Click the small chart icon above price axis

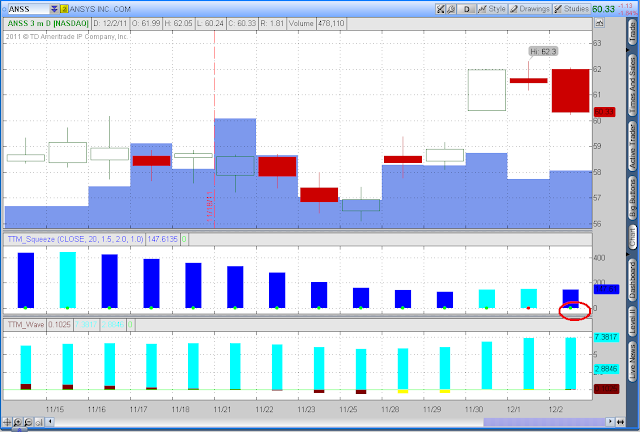click(599, 23)
